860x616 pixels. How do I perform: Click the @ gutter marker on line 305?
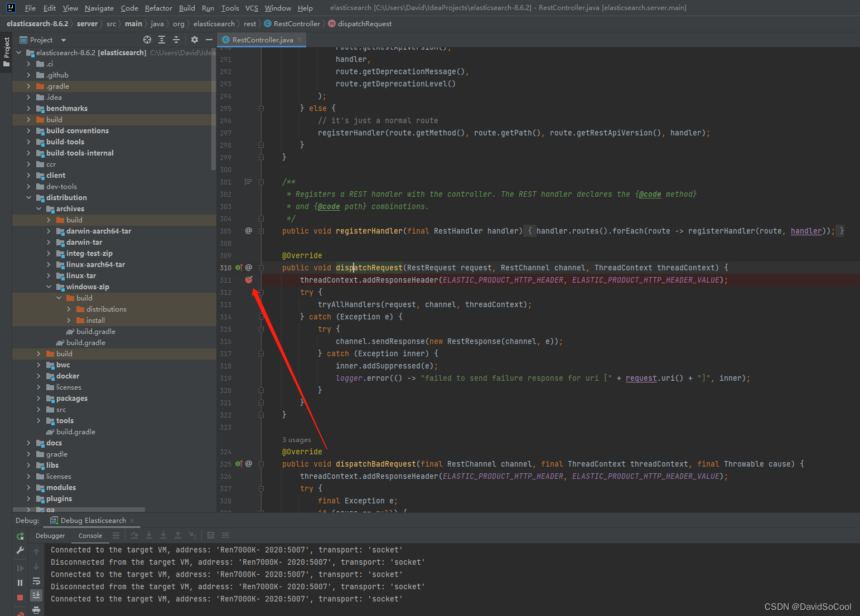[249, 230]
